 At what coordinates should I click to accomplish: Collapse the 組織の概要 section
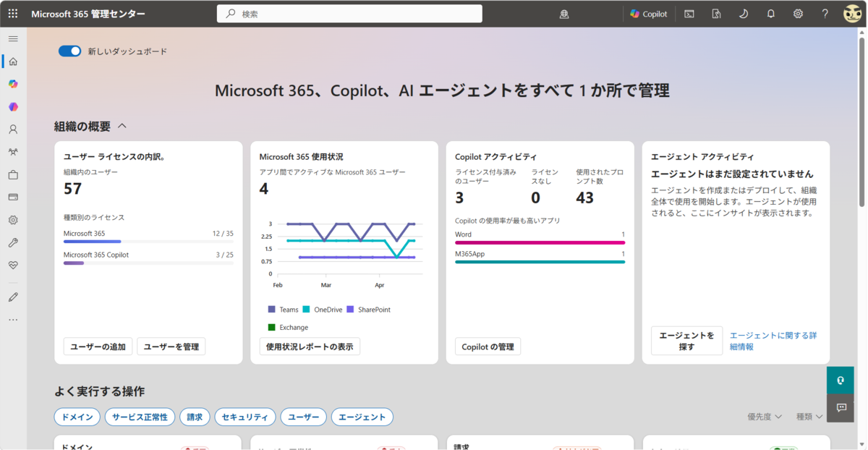pos(122,126)
